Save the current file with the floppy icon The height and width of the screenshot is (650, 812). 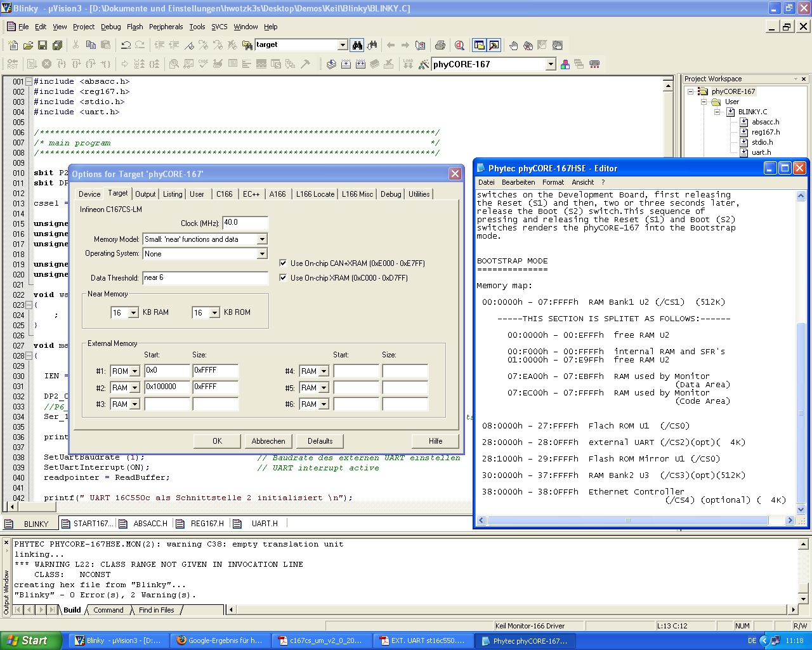point(43,45)
